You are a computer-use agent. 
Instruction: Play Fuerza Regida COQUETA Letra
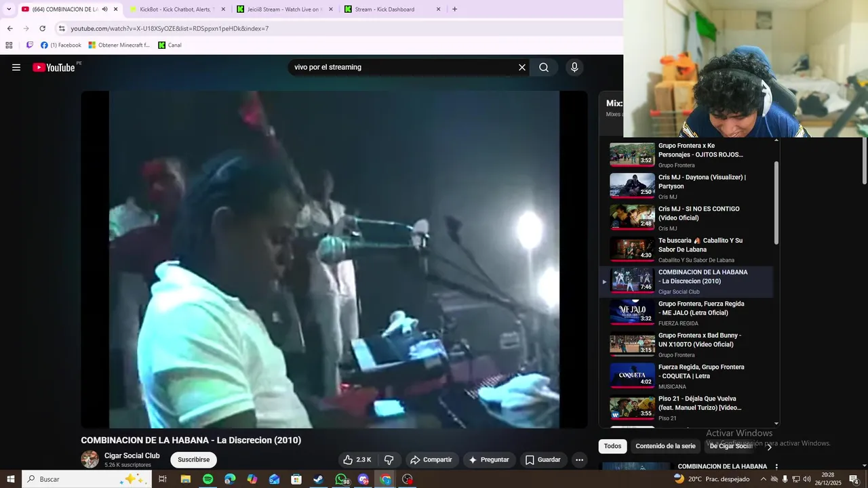point(686,376)
